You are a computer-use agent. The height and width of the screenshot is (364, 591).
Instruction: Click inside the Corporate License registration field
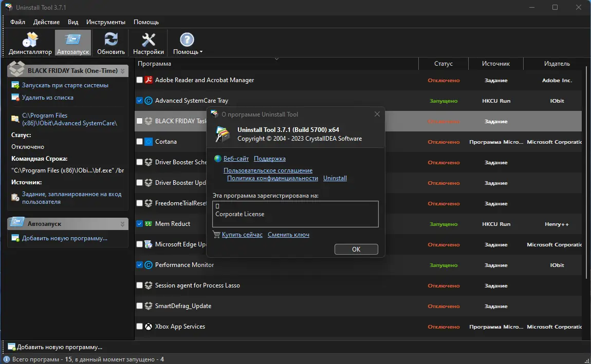(x=295, y=214)
